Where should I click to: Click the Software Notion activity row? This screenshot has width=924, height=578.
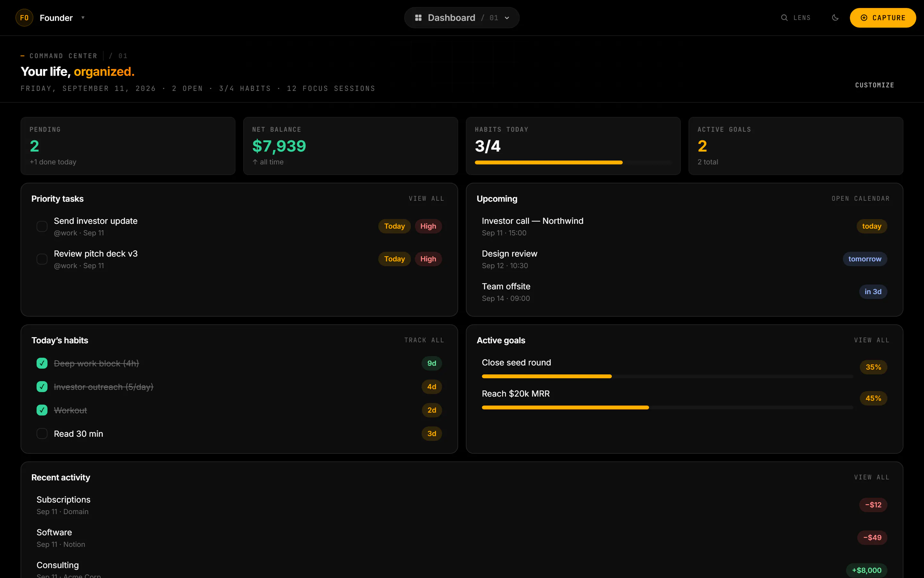[462, 538]
